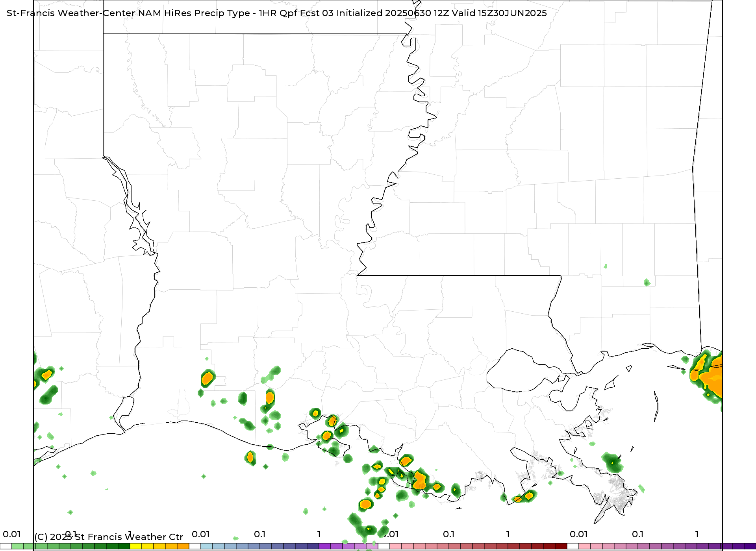Click the 1 label above the blue-purple scale
Image resolution: width=756 pixels, height=551 pixels.
[319, 534]
